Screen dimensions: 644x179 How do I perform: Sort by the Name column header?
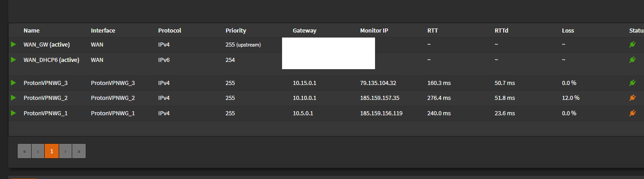click(32, 31)
